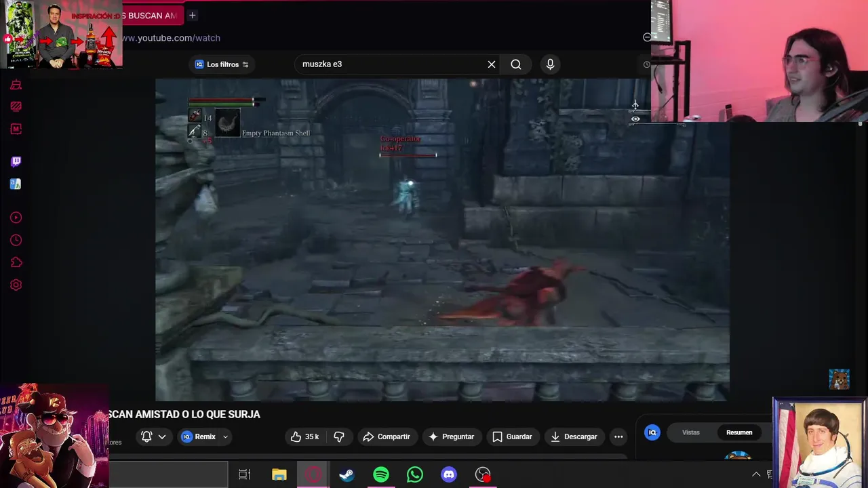Viewport: 868px width, 488px height.
Task: Click the Compartir share button
Action: (x=387, y=436)
